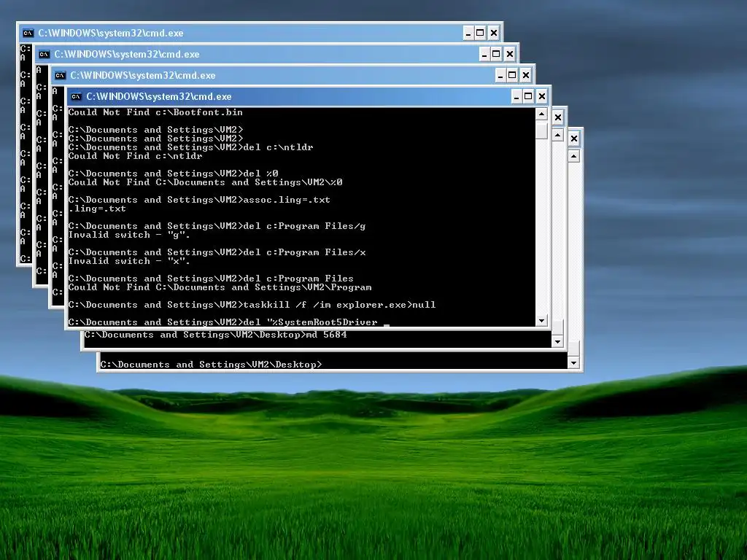Click scroll-up arrow of bare Desktop prompt window

(x=573, y=156)
